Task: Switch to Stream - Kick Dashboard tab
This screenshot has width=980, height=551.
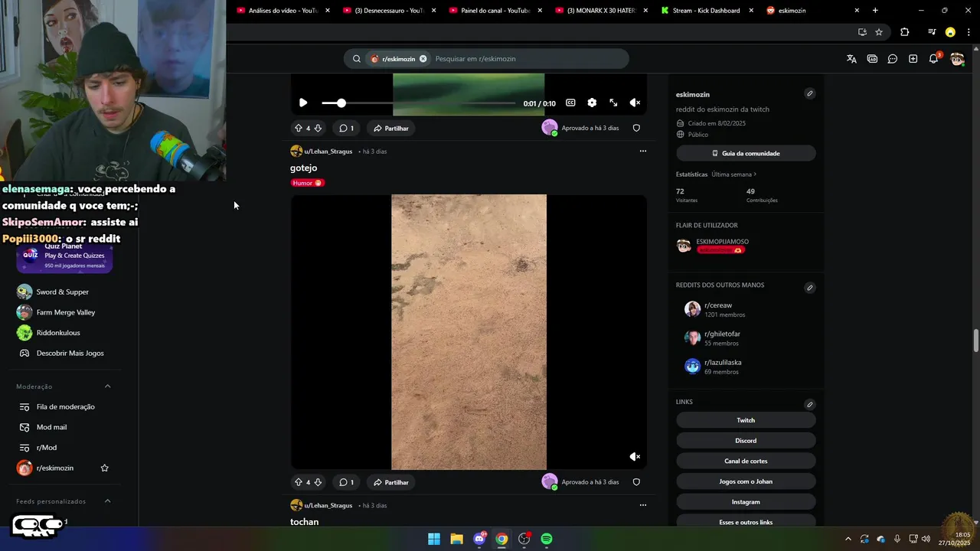Action: (706, 11)
